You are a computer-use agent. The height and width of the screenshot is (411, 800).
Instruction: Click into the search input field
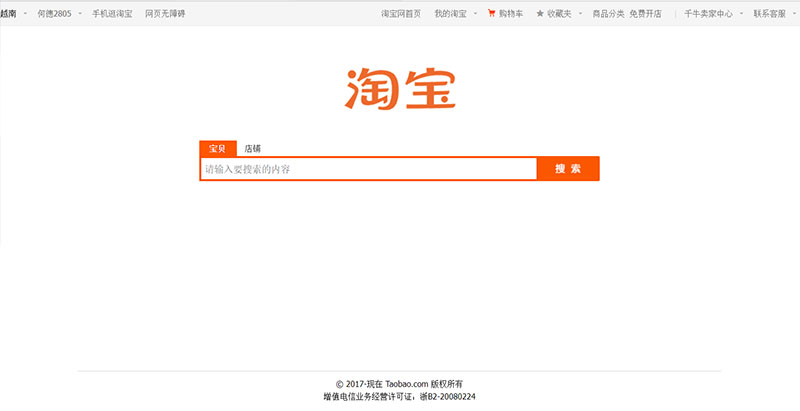coord(368,169)
